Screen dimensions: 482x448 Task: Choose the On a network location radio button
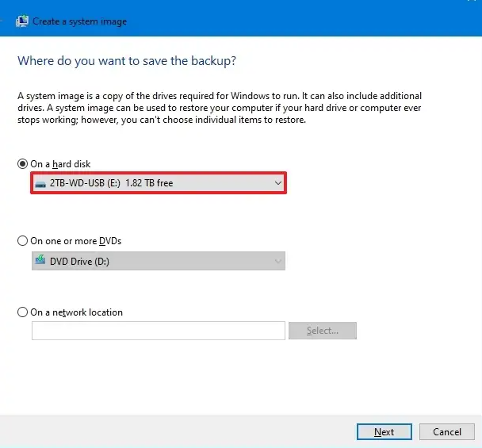[x=22, y=312]
